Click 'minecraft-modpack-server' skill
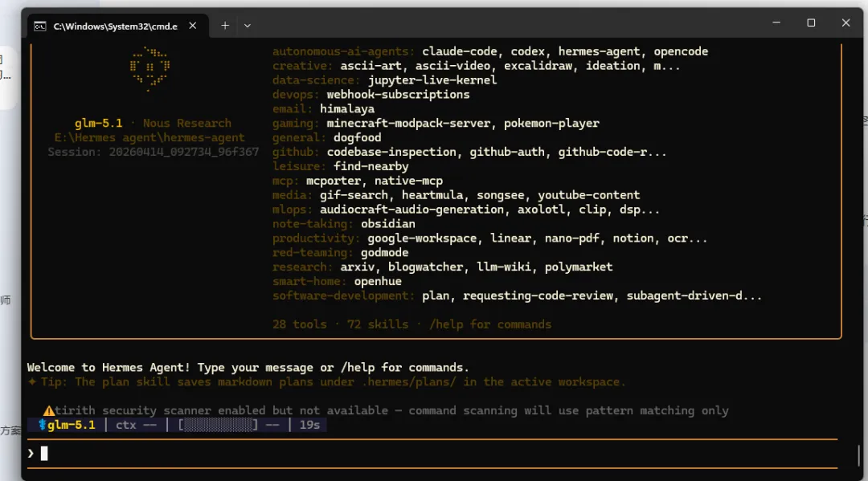 tap(408, 124)
